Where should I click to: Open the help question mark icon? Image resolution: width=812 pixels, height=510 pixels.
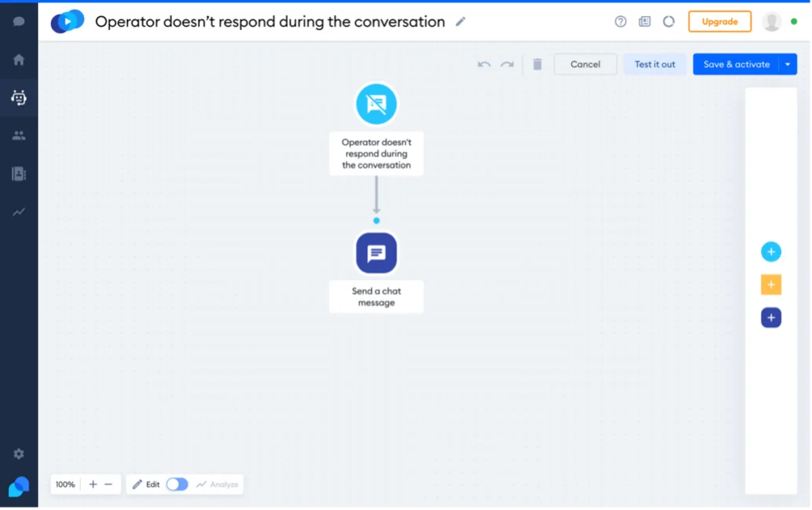[620, 21]
